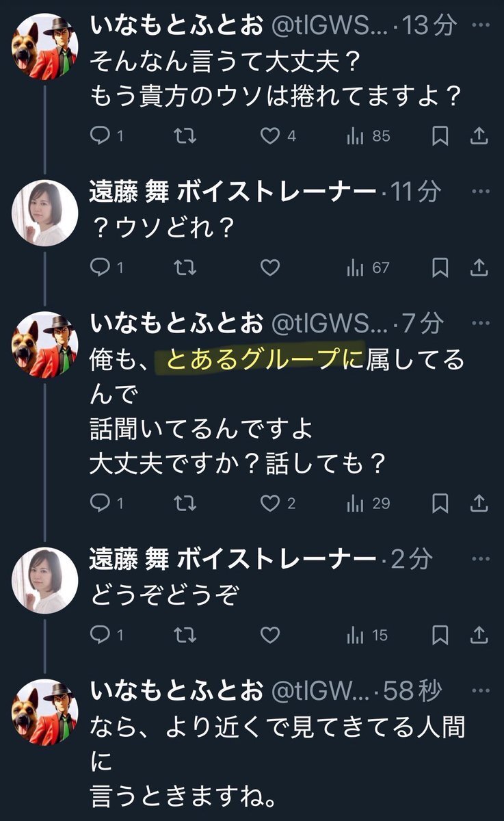This screenshot has height=821, width=504.
Task: Share the 7分 tweet
Action: tap(479, 504)
